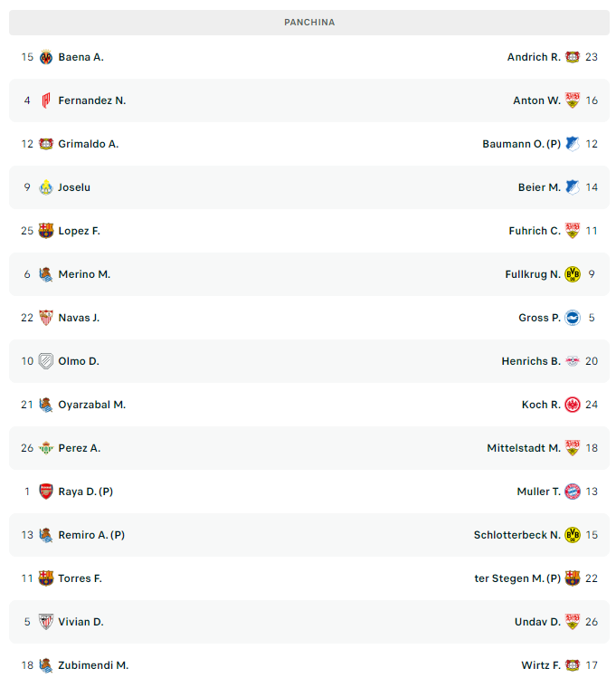
Task: Click the Bayern crest next to Muller T.
Action: (x=573, y=492)
